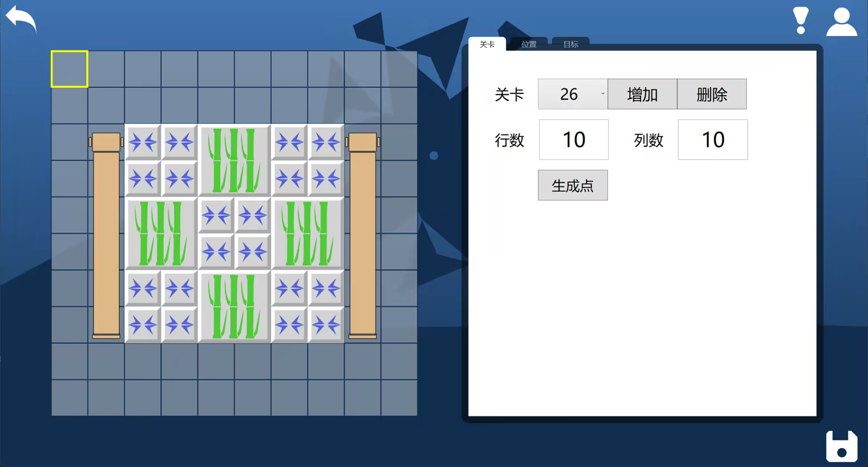
Task: Open the exclamation mark hint icon
Action: 801,21
